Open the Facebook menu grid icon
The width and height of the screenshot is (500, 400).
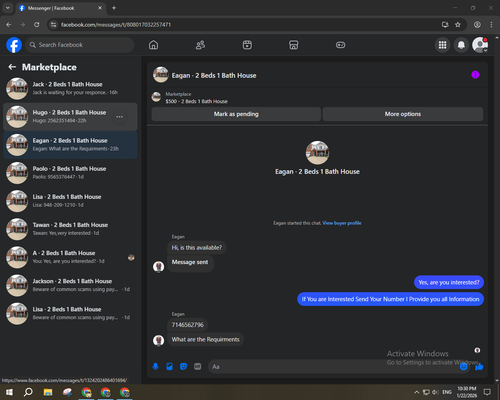442,45
